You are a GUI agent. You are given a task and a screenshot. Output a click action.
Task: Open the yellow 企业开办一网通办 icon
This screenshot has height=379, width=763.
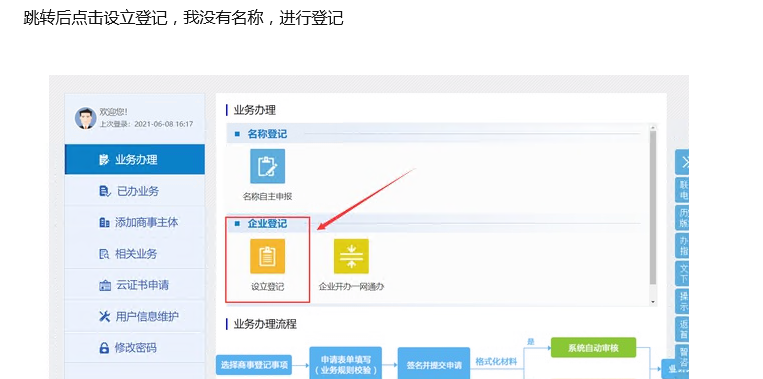[x=351, y=256]
